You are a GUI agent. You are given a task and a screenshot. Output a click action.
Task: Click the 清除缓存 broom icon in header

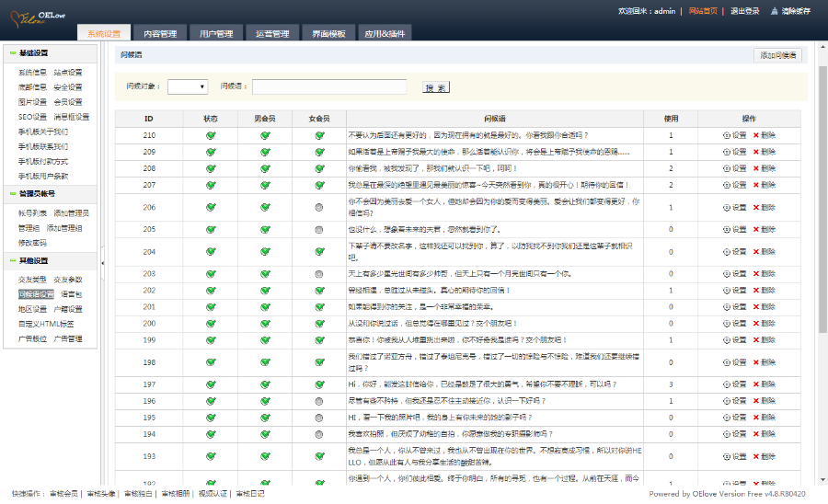tap(775, 11)
